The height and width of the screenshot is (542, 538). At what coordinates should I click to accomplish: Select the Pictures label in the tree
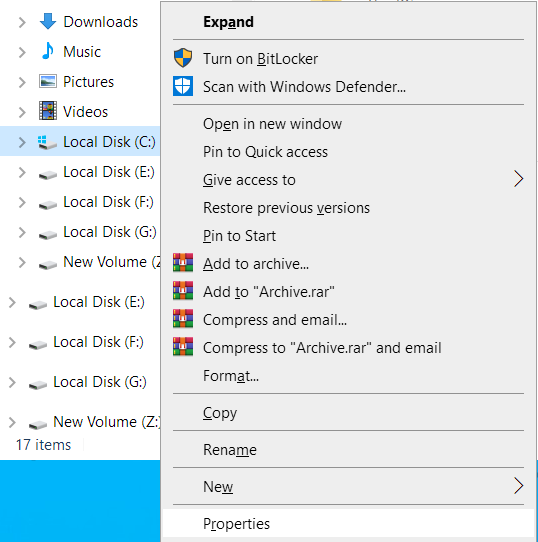89,82
